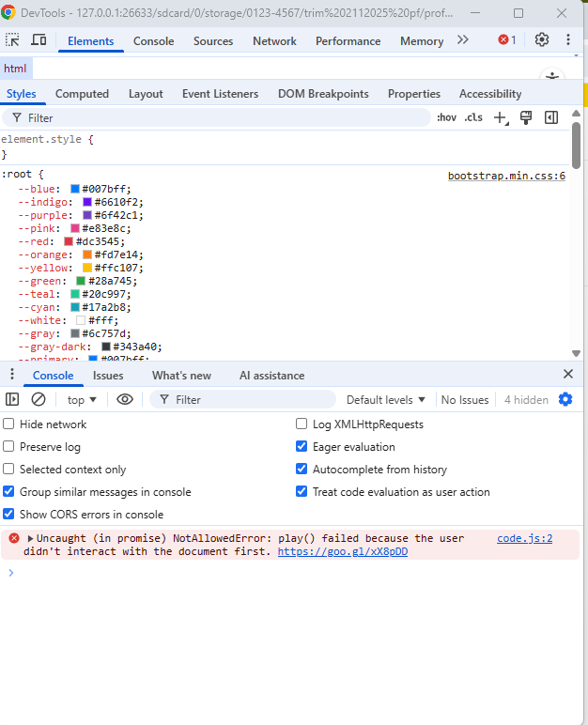
Task: Open DevTools settings gear
Action: click(x=542, y=40)
